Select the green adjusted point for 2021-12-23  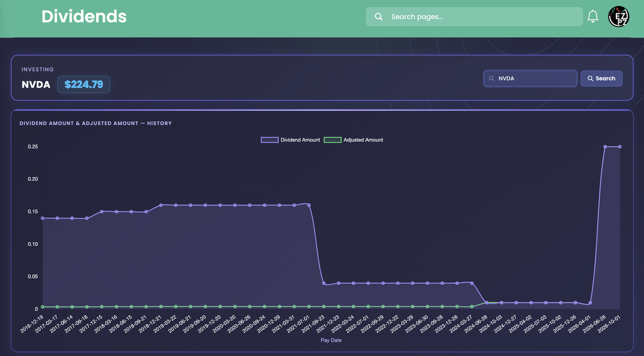click(x=338, y=306)
